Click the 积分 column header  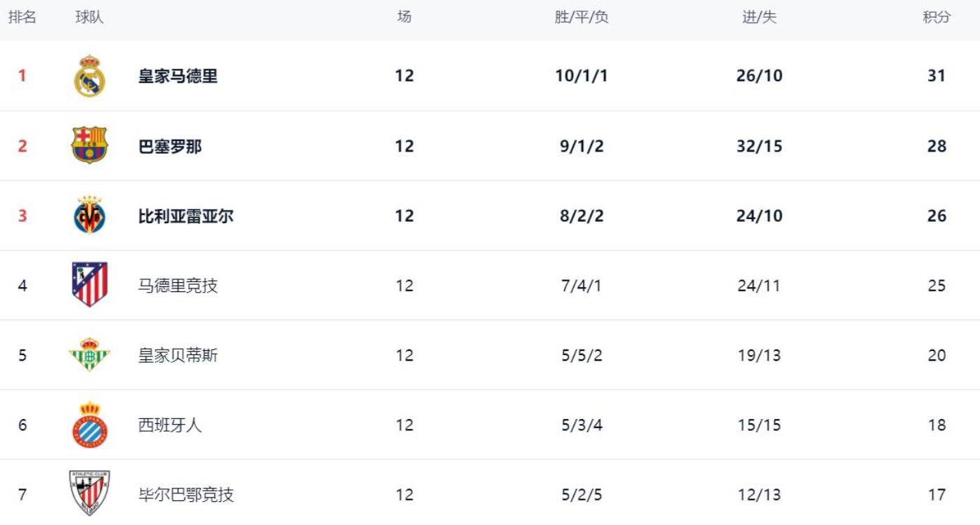pos(936,18)
